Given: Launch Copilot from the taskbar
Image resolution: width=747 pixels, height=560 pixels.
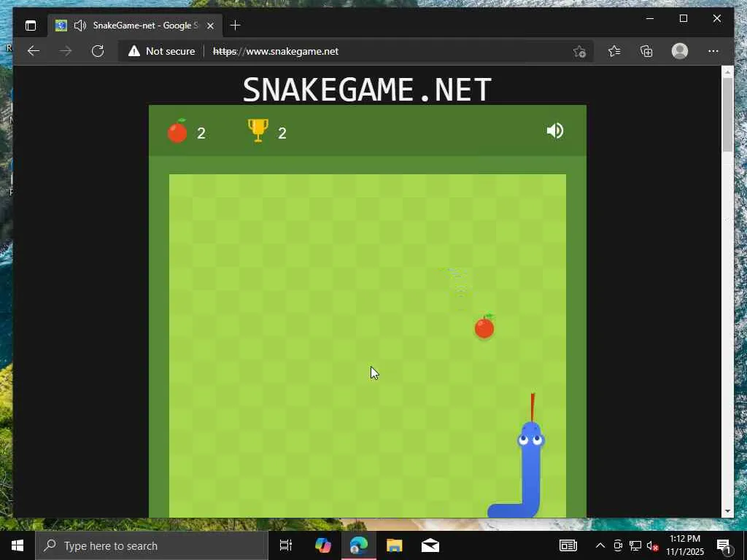Looking at the screenshot, I should click(x=323, y=545).
